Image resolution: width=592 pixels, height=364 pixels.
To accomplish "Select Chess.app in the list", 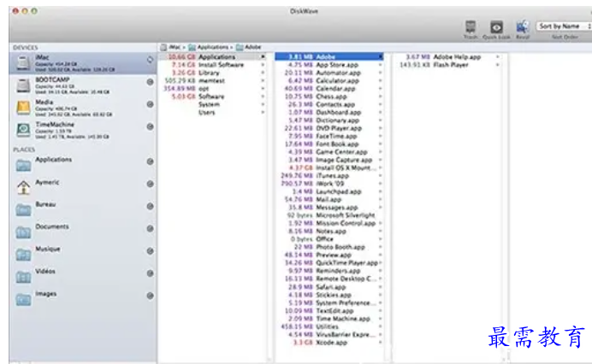I will click(x=329, y=97).
